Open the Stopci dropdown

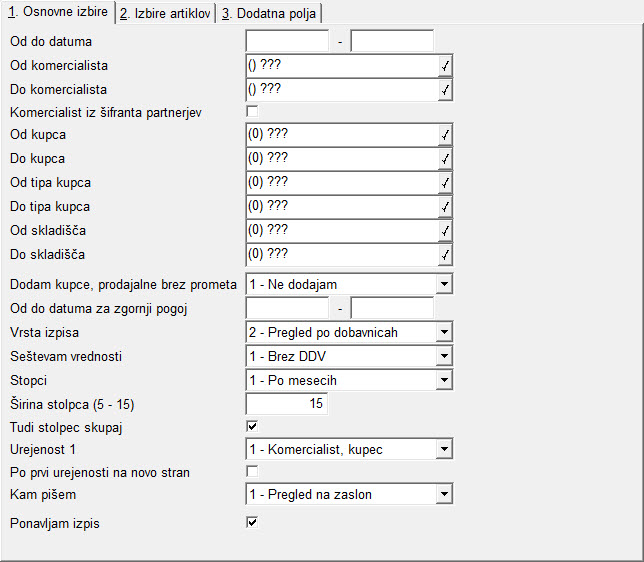(444, 380)
